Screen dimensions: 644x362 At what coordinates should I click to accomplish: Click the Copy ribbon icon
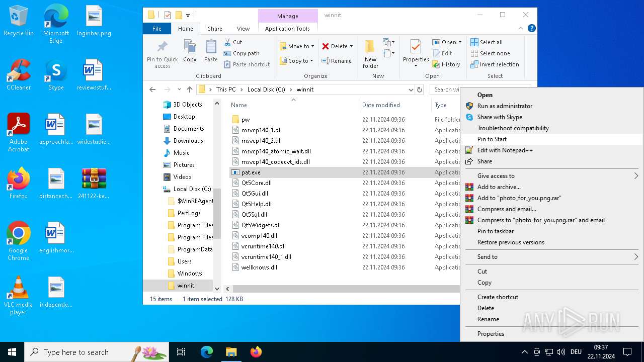point(190,50)
